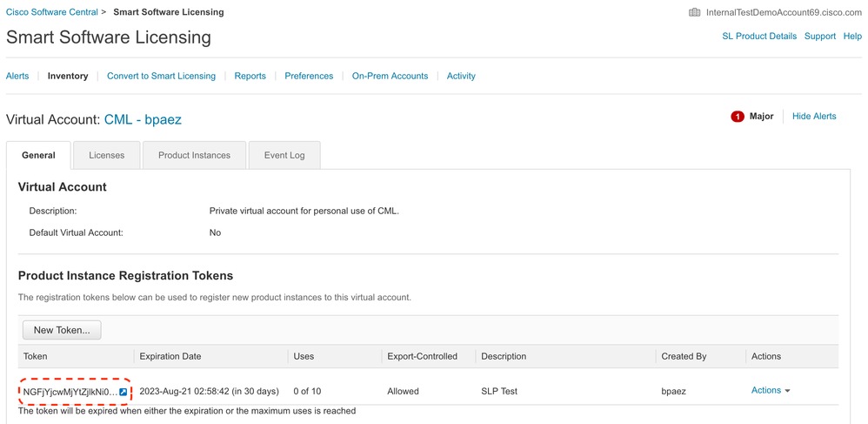Click the Support link
The image size is (868, 424).
pos(820,37)
